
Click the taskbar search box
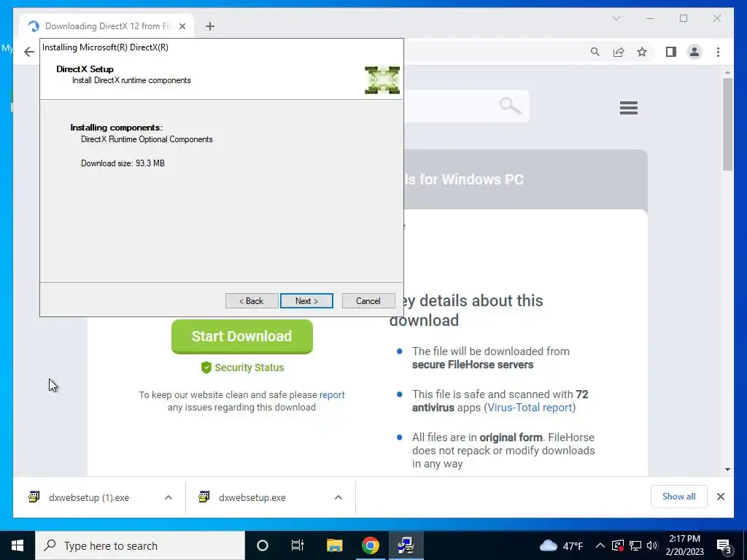tap(140, 545)
